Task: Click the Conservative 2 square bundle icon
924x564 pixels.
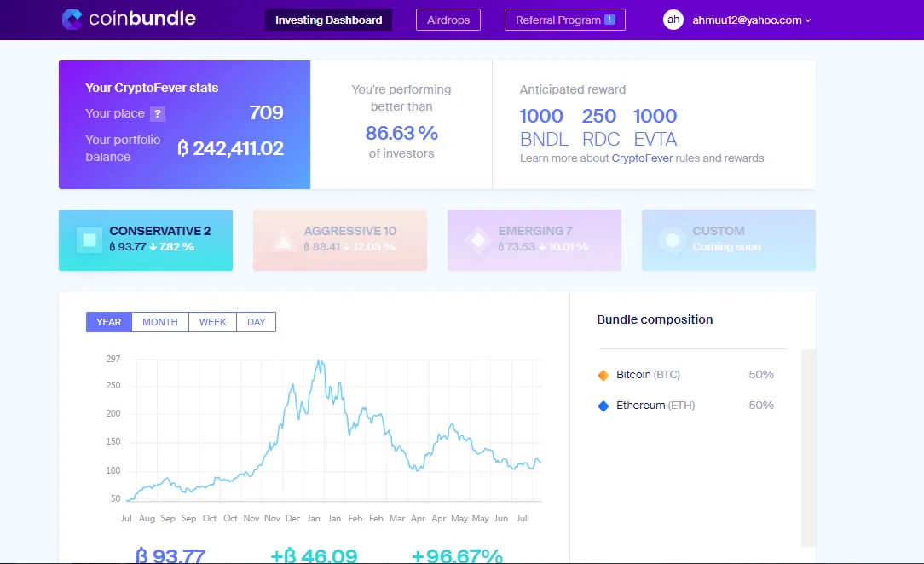Action: 90,240
